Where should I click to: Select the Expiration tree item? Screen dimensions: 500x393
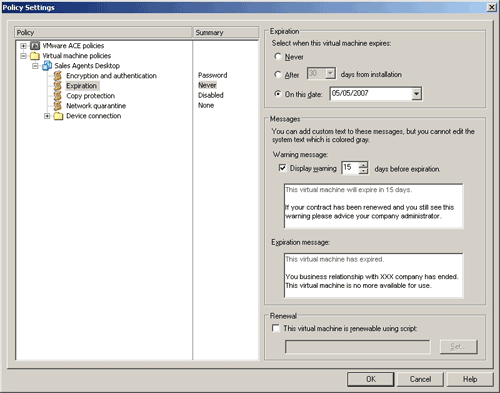tap(82, 86)
